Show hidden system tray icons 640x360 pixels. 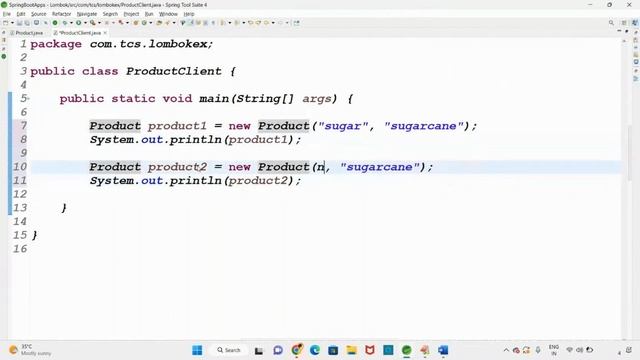coord(506,350)
